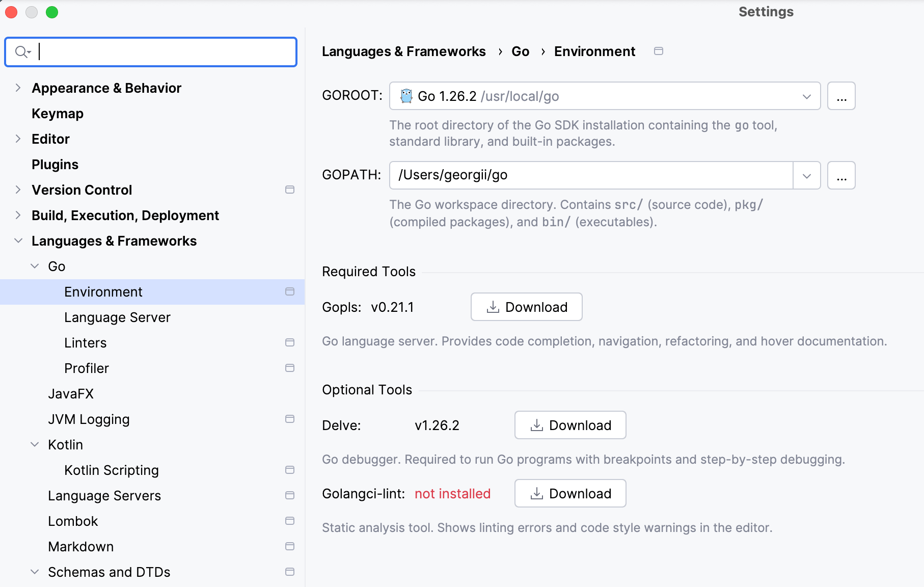Browse for GOPATH directory with ellipsis button
Screen dimensions: 924x587
tap(841, 175)
